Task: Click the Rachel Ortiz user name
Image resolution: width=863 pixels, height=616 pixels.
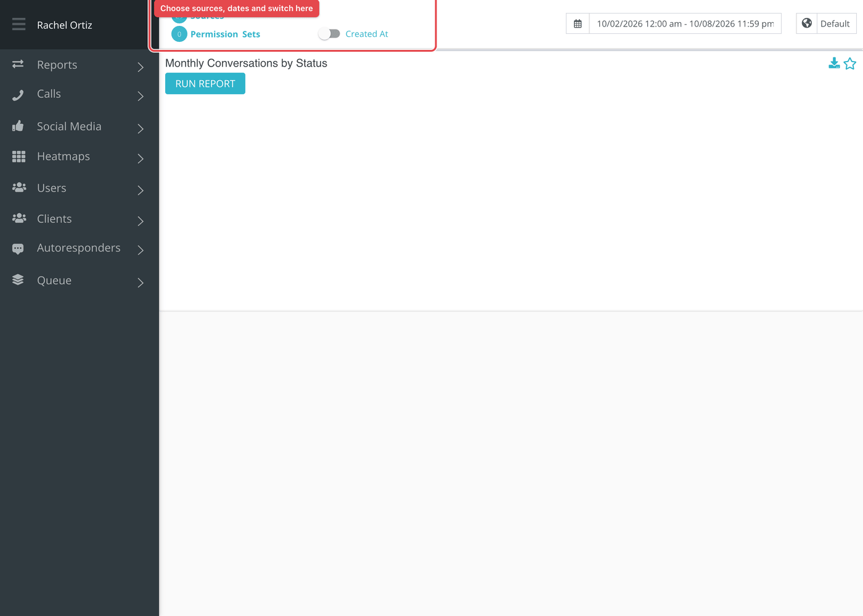Action: [65, 25]
